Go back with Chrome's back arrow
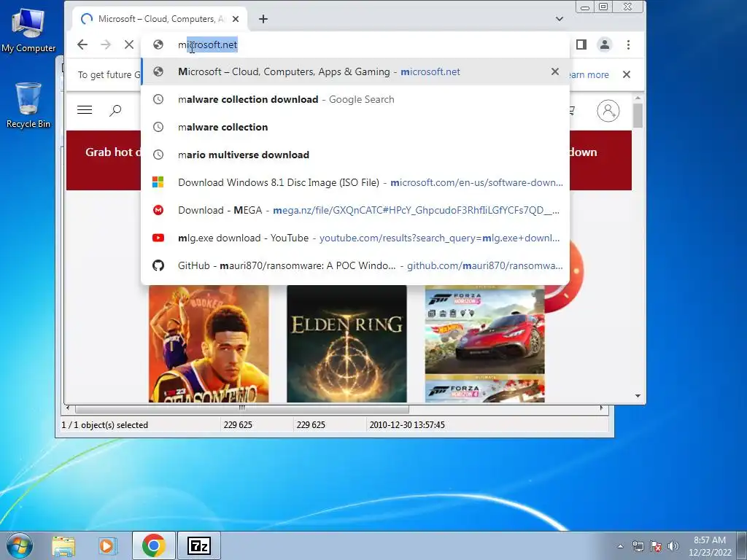Viewport: 747px width, 560px height. pos(82,44)
